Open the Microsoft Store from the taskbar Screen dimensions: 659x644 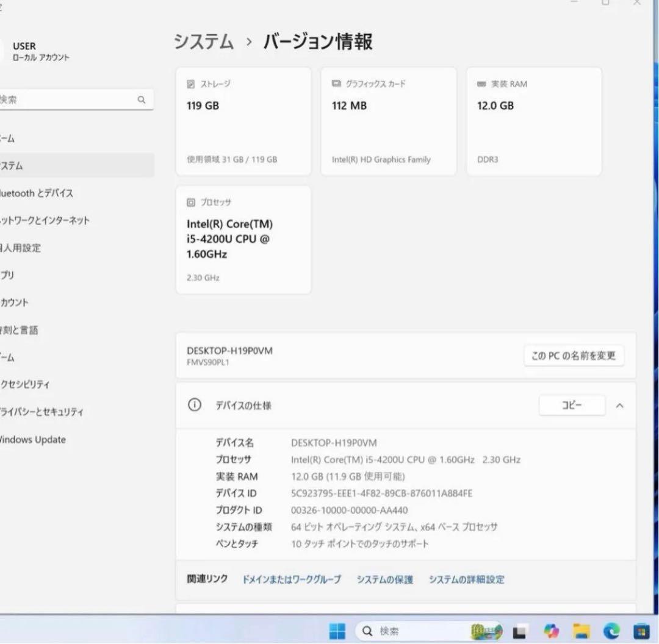[x=641, y=631]
